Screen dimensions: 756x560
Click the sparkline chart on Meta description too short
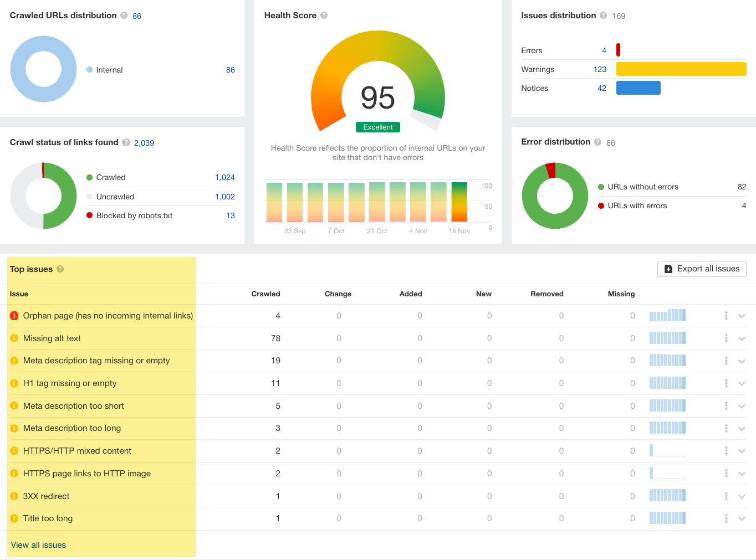pyautogui.click(x=667, y=405)
